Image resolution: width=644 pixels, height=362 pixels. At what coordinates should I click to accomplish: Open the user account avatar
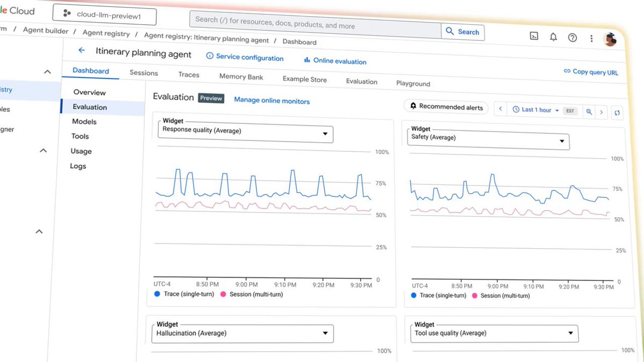pyautogui.click(x=610, y=40)
